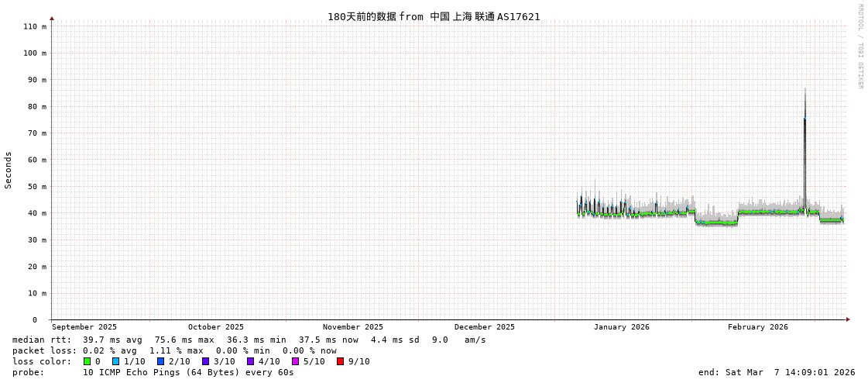Click the purple 3/10 loss swatch

tap(205, 361)
